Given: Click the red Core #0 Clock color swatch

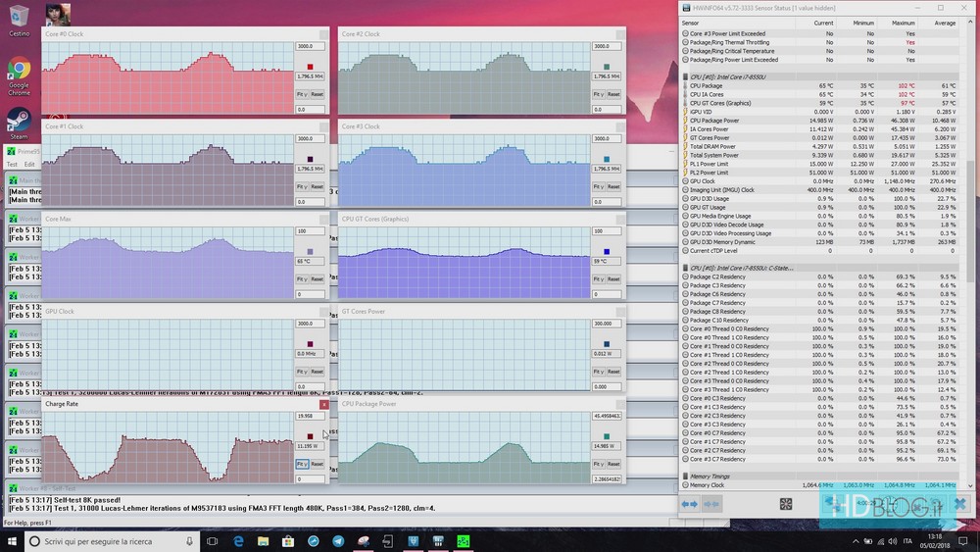Looking at the screenshot, I should 310,67.
